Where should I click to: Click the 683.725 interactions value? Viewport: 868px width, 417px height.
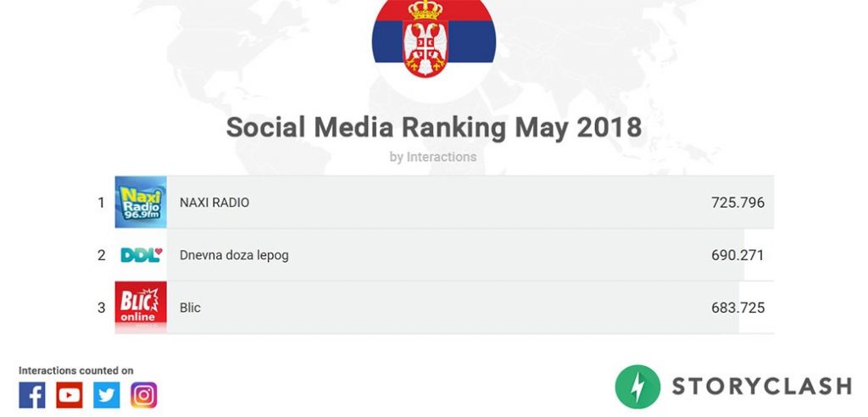click(738, 308)
